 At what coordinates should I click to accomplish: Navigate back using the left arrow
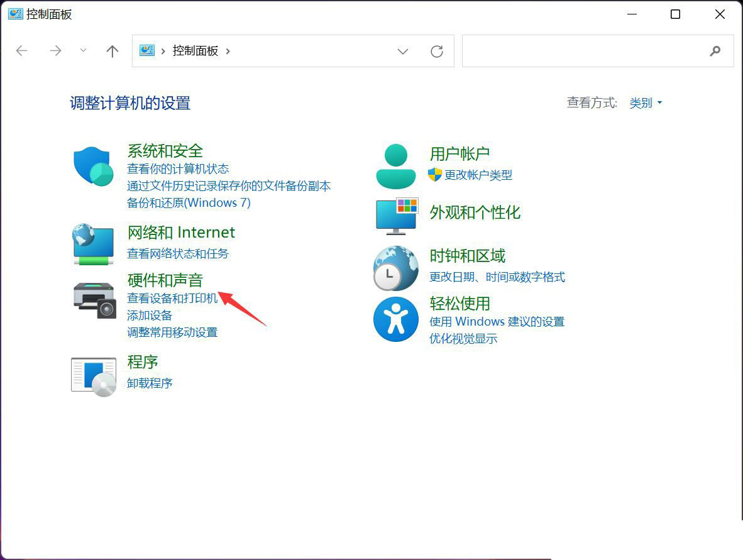tap(21, 51)
